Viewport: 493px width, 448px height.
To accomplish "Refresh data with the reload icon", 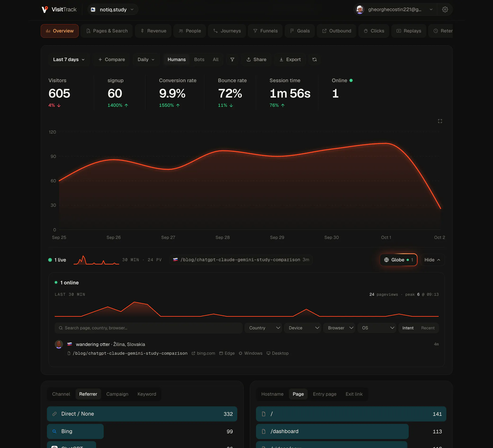I will [314, 59].
